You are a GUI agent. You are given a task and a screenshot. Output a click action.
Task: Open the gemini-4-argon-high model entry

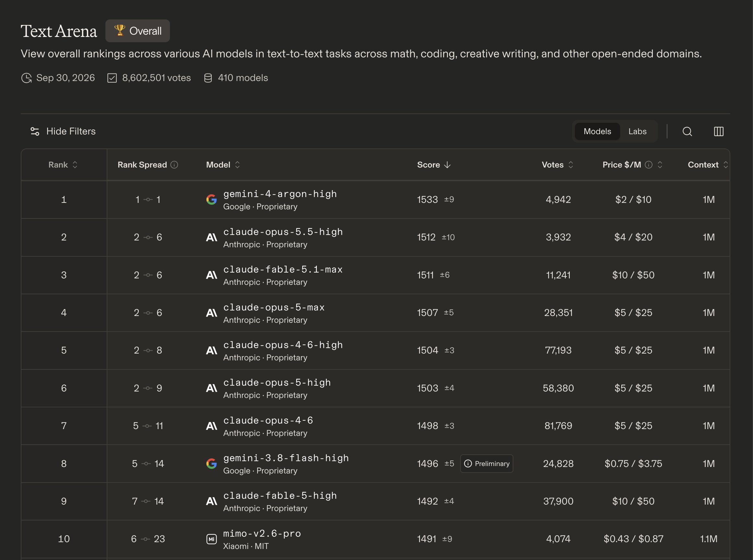point(280,194)
